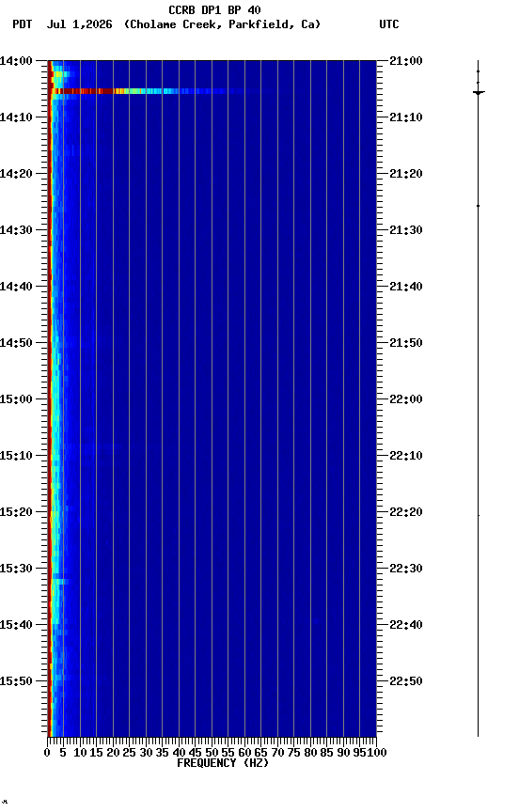Click the 22:00 UTC time label
519x812 pixels.
tap(406, 399)
